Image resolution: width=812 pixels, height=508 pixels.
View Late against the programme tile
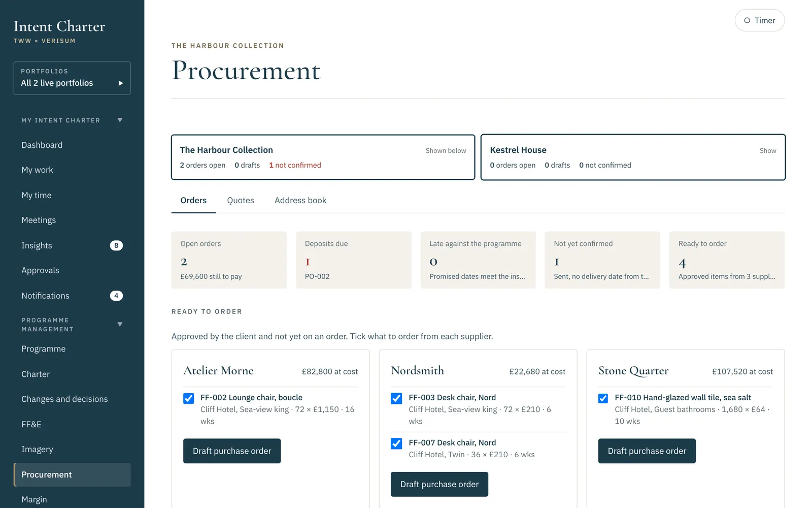(x=478, y=260)
